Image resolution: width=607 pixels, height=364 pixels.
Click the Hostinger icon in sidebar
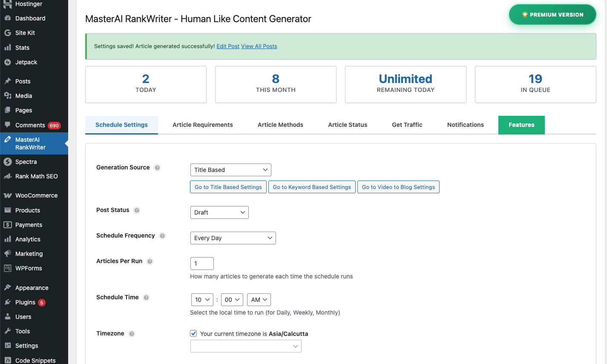8,4
